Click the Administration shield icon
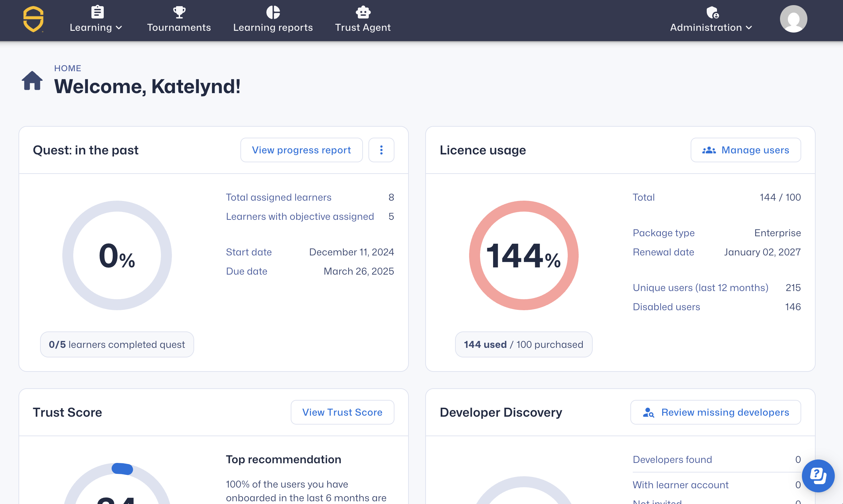Viewport: 843px width, 504px height. (x=712, y=13)
